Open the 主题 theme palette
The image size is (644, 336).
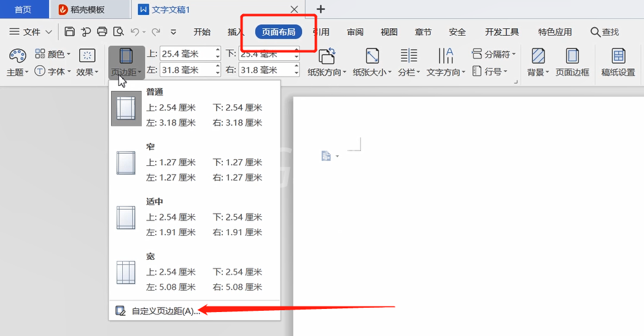click(x=17, y=63)
